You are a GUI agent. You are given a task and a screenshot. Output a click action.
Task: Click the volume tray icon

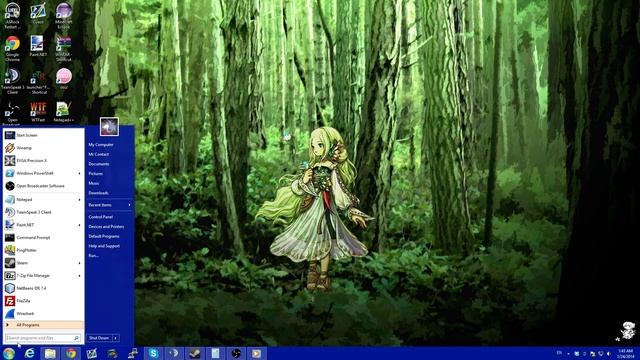[x=608, y=353]
